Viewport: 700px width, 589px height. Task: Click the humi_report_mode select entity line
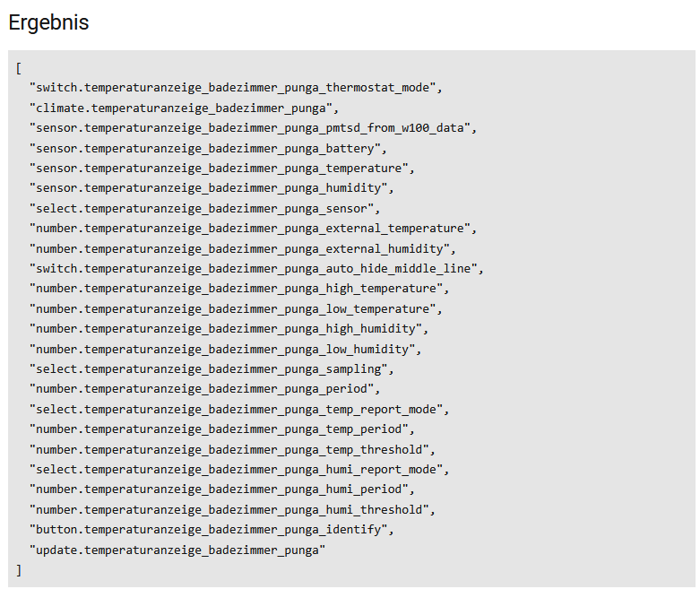click(238, 470)
